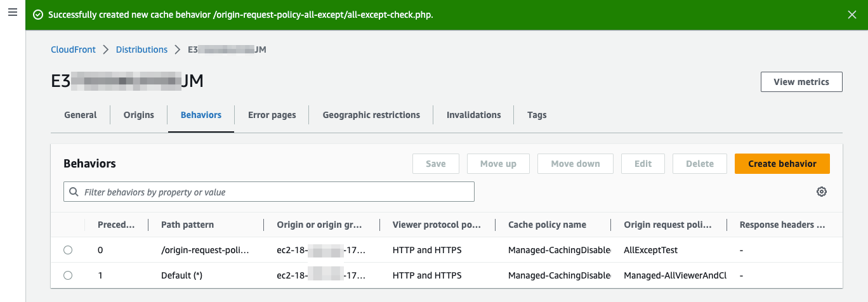The image size is (868, 302).
Task: Click the Origin request policy column header
Action: click(667, 225)
